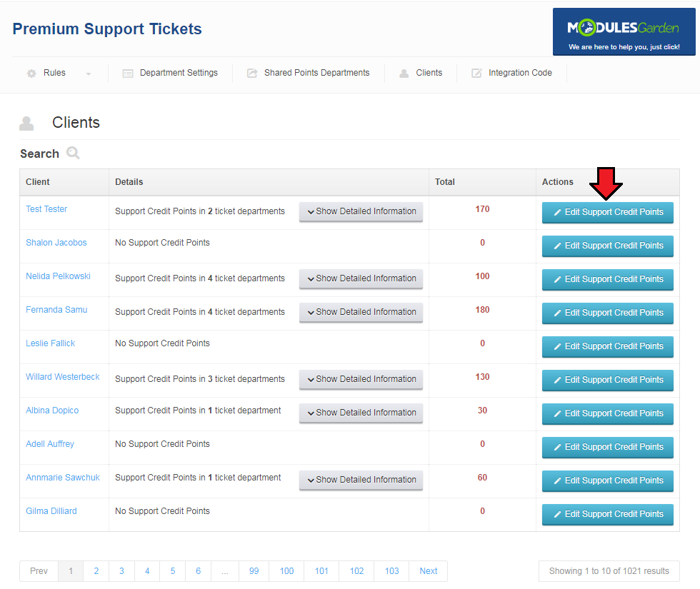Open Integration Code page

click(520, 73)
